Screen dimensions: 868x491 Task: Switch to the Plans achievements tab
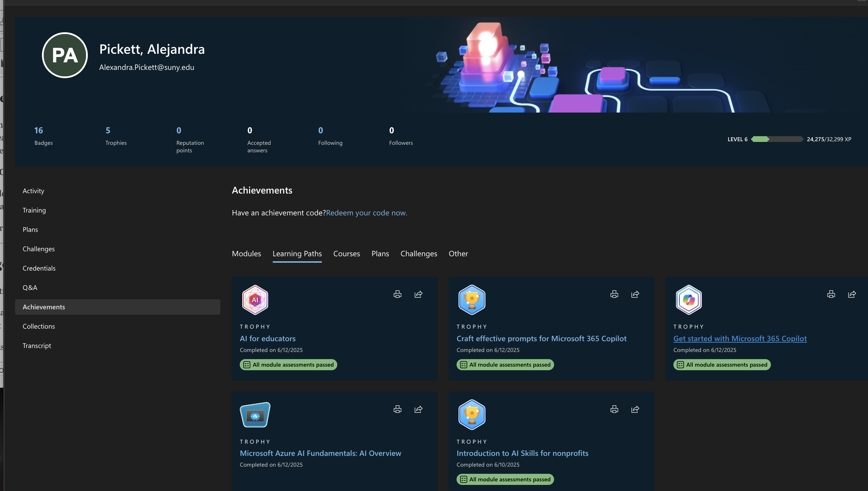pyautogui.click(x=380, y=254)
